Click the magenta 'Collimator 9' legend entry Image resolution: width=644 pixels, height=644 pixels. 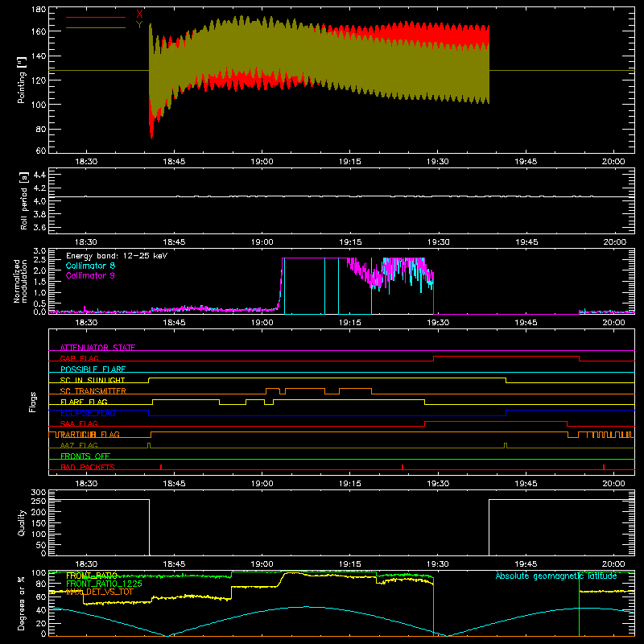click(90, 275)
